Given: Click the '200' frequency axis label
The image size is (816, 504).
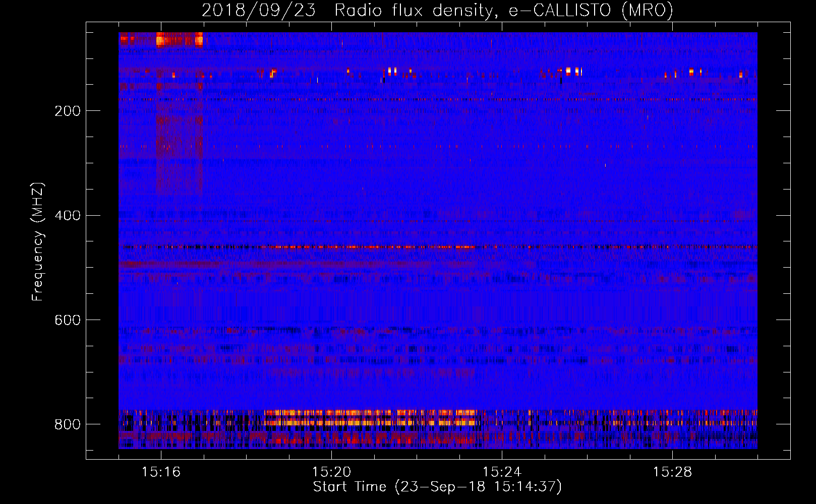Looking at the screenshot, I should [x=68, y=111].
